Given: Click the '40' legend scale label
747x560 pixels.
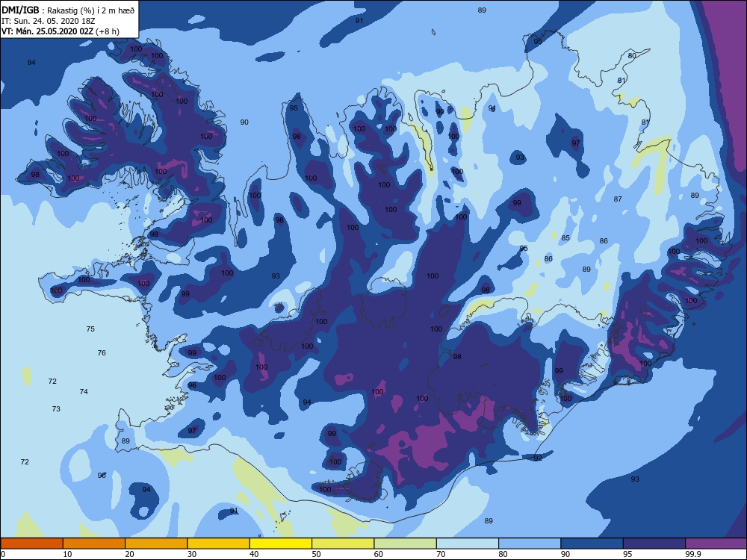Looking at the screenshot, I should [255, 554].
